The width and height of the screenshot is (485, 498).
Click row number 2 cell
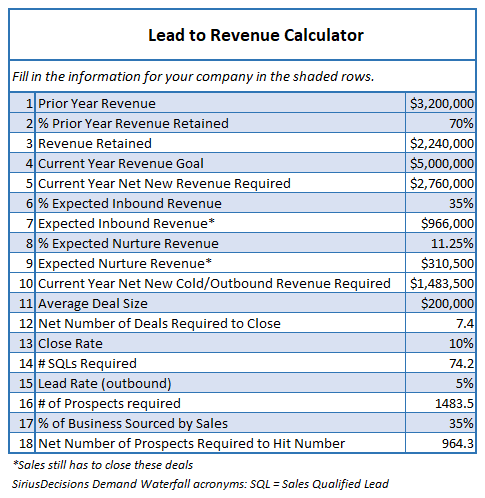pos(22,123)
